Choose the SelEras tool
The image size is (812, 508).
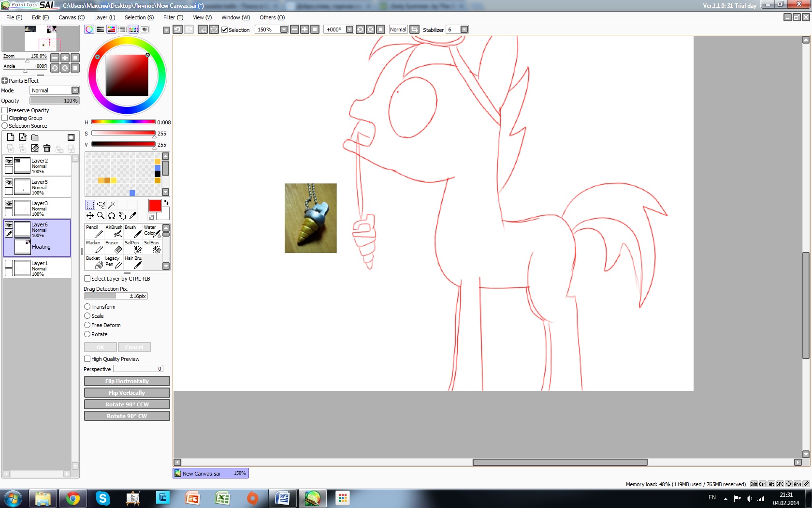tap(152, 247)
